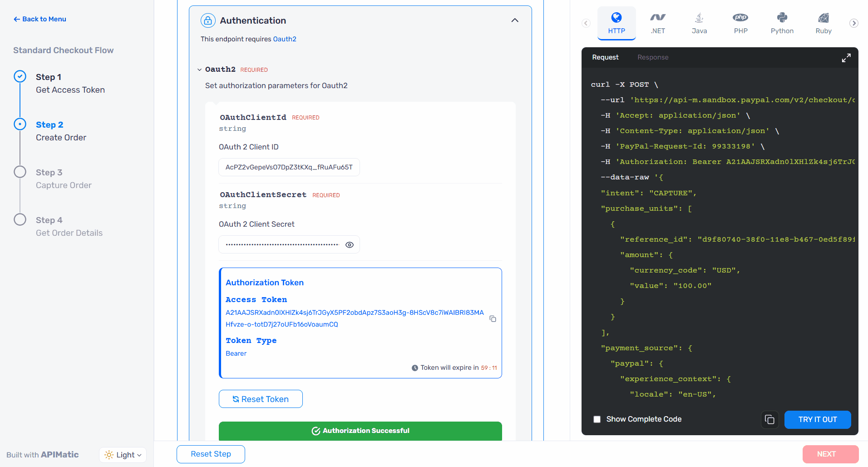Image resolution: width=868 pixels, height=467 pixels.
Task: Reveal the OAuth 2 Client Secret
Action: pos(349,244)
